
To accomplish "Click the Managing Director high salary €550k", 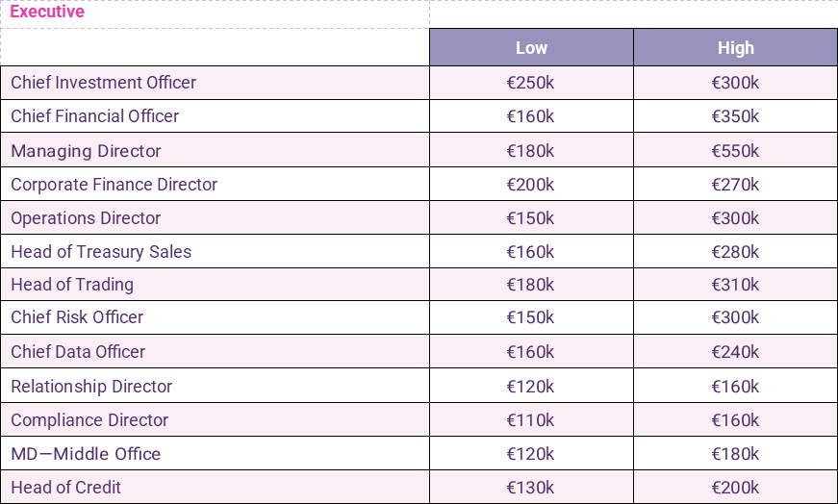I will coord(735,151).
